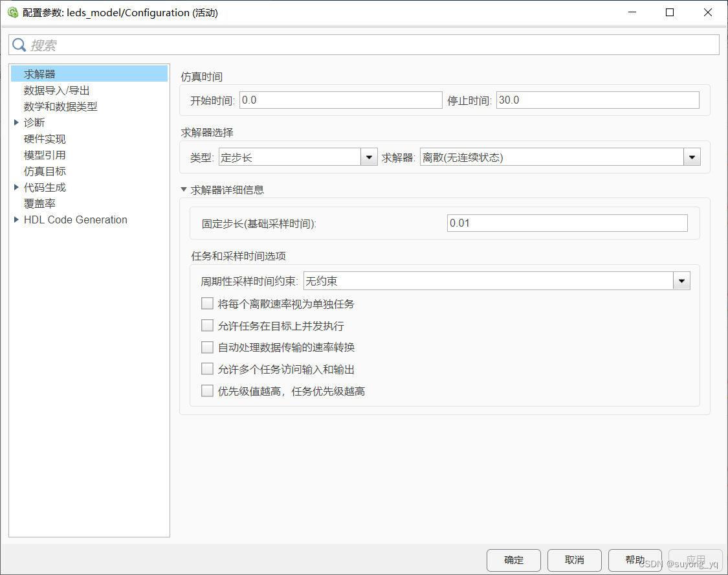The height and width of the screenshot is (575, 728).
Task: Focus the 搜索 search box
Action: pos(364,45)
